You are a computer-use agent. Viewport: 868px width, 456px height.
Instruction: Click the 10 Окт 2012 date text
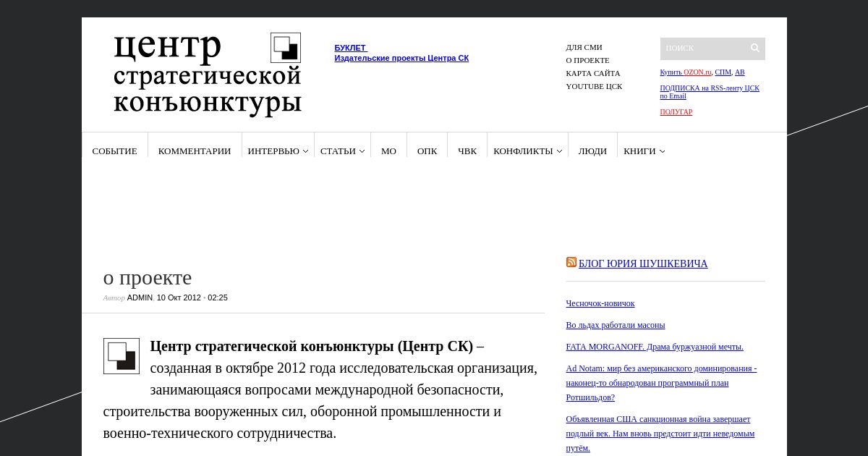pos(179,297)
